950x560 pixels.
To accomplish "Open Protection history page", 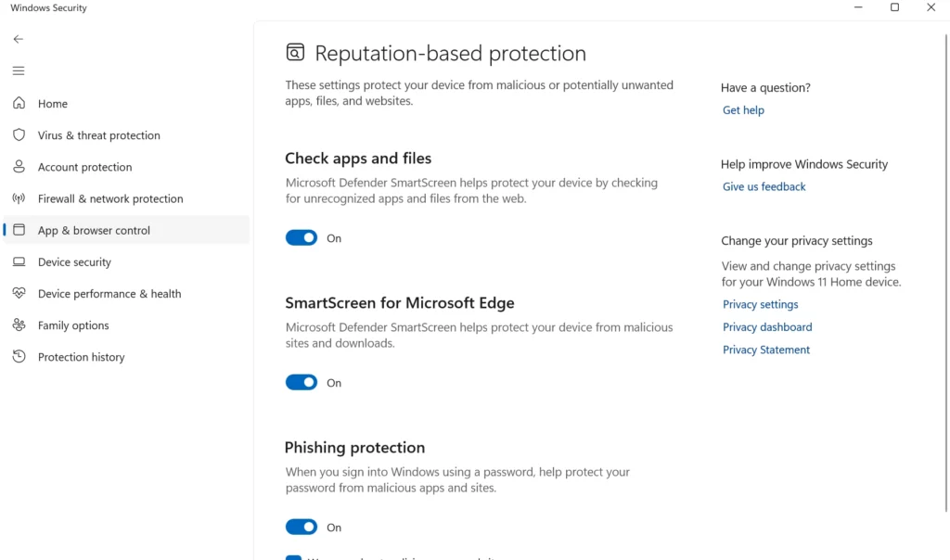I will click(126, 357).
